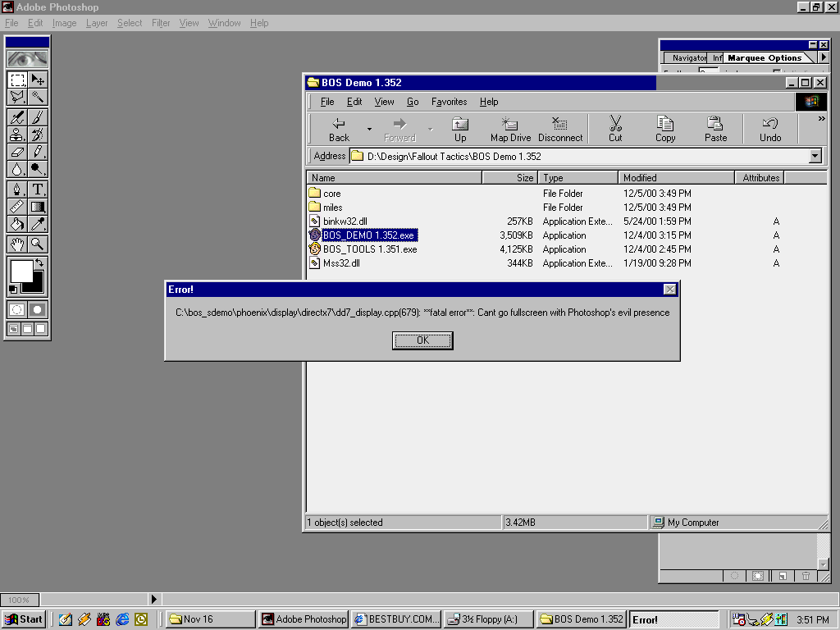Screen dimensions: 840x630
Task: Click the Disconnect toolbar button
Action: [560, 130]
